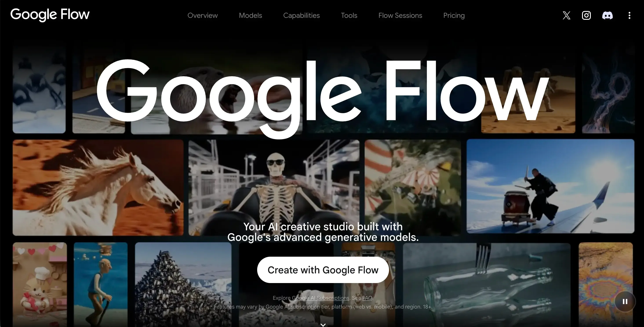The width and height of the screenshot is (644, 327).
Task: Open the Discord social icon
Action: pyautogui.click(x=607, y=16)
